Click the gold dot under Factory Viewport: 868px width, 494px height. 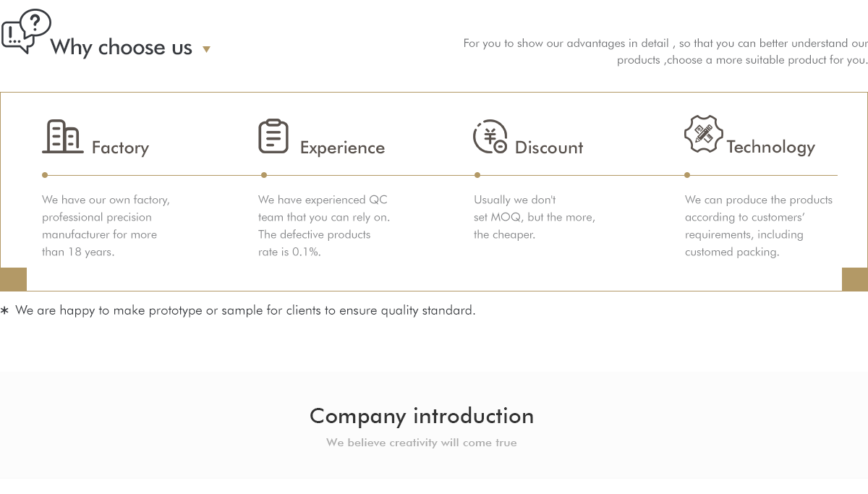tap(45, 175)
